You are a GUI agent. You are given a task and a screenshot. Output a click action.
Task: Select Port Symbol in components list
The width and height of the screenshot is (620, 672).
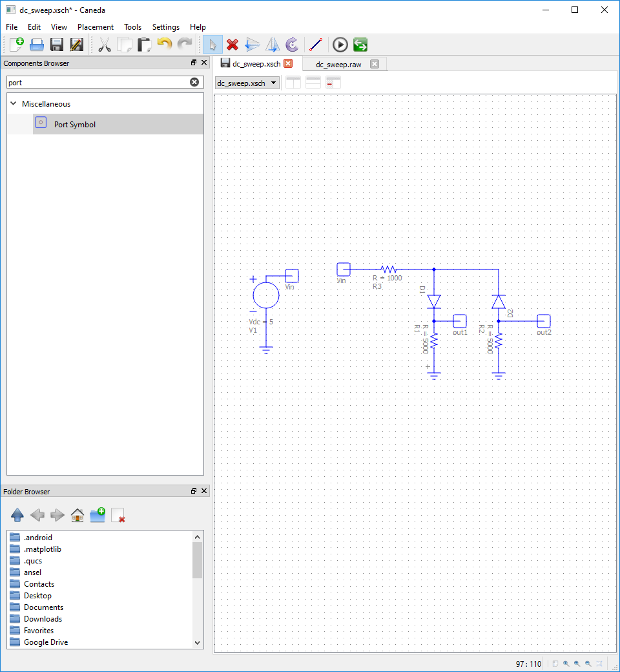pos(74,124)
